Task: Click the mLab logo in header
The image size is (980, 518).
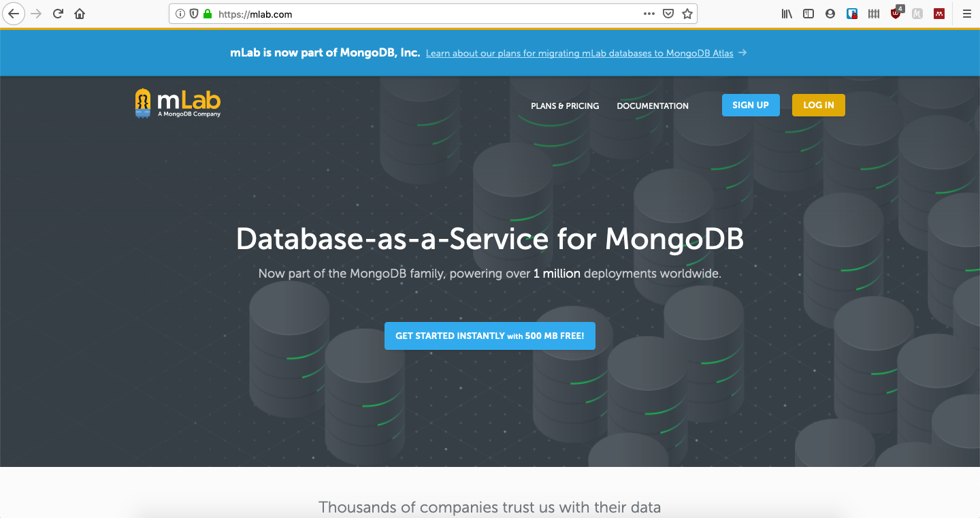Action: click(178, 103)
